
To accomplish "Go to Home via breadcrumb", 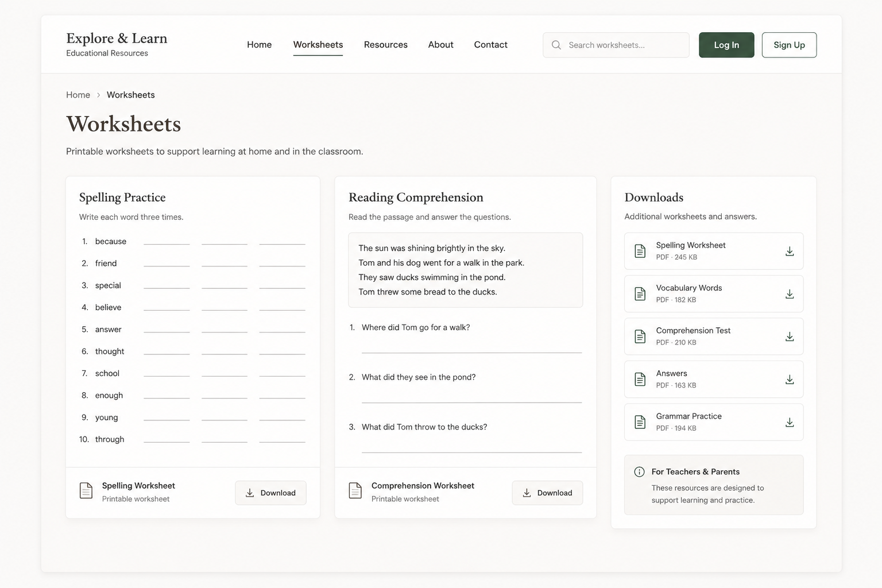I will [78, 95].
